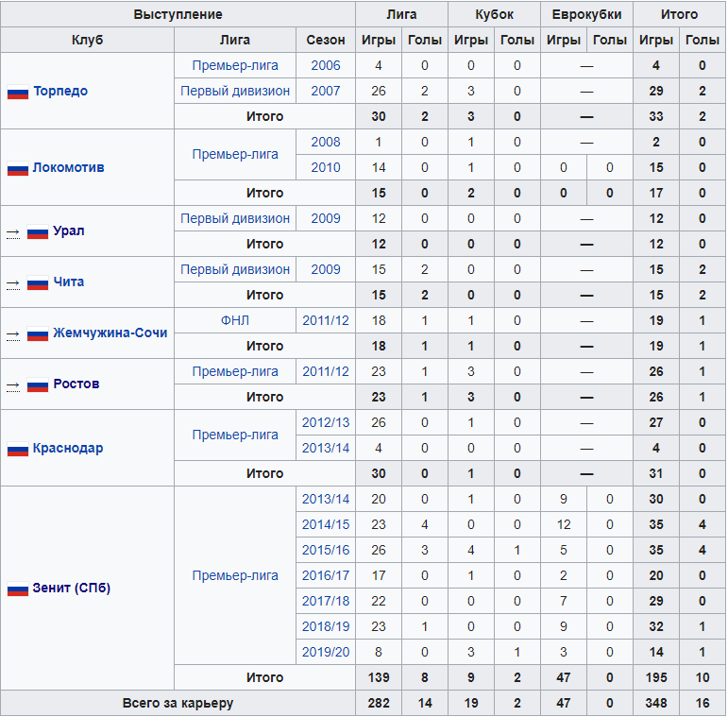Click the flag icon beside Чита
Screen dimensions: 728x717
pos(38,282)
